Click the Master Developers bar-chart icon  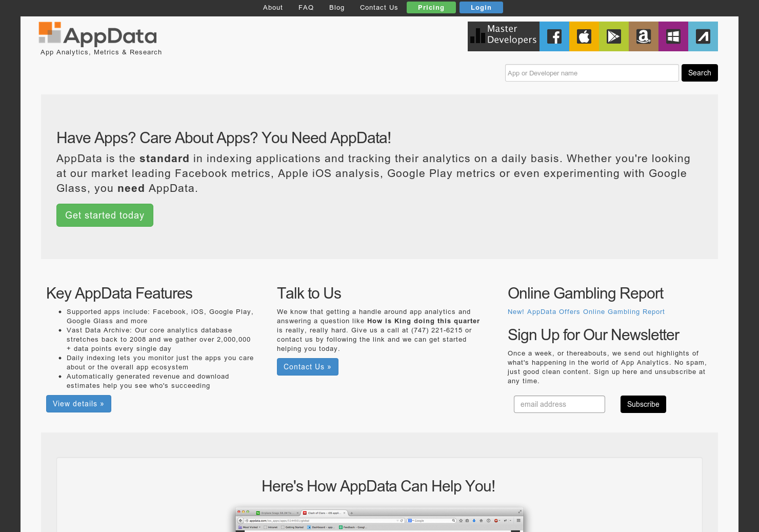click(478, 36)
